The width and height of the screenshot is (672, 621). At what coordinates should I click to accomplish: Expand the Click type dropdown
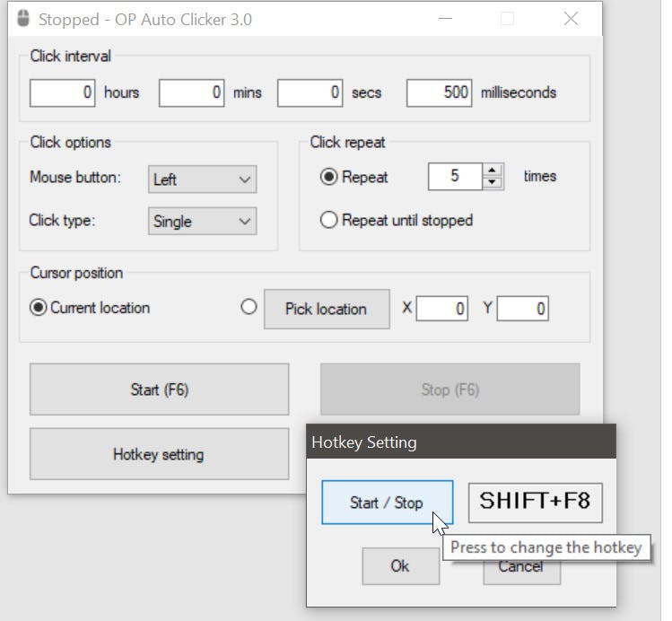point(202,222)
